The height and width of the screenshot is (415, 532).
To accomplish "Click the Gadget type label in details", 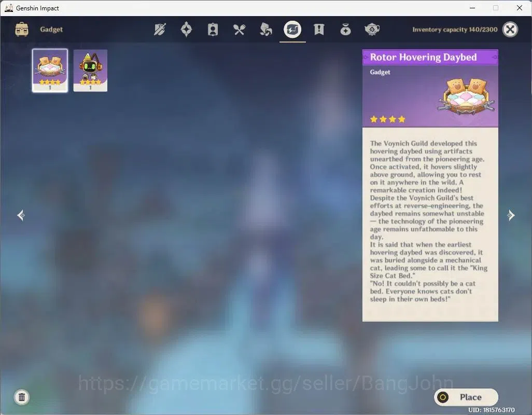I will (380, 72).
